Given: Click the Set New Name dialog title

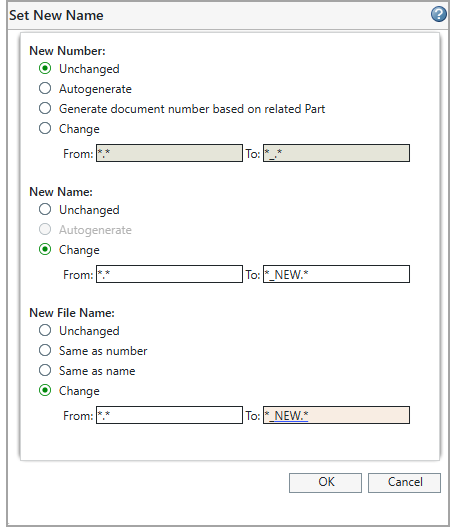Looking at the screenshot, I should 56,15.
